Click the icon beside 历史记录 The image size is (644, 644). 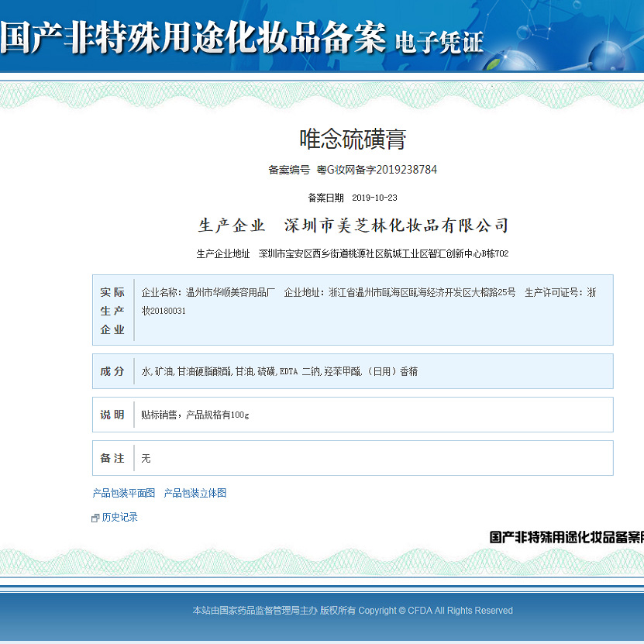click(95, 518)
